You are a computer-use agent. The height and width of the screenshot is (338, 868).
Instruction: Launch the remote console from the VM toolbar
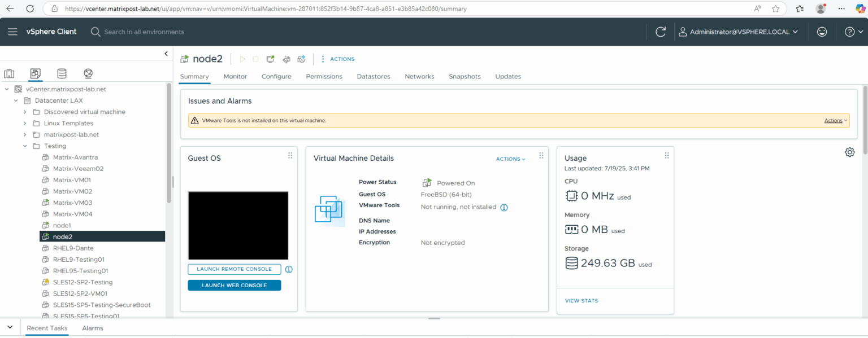[270, 59]
